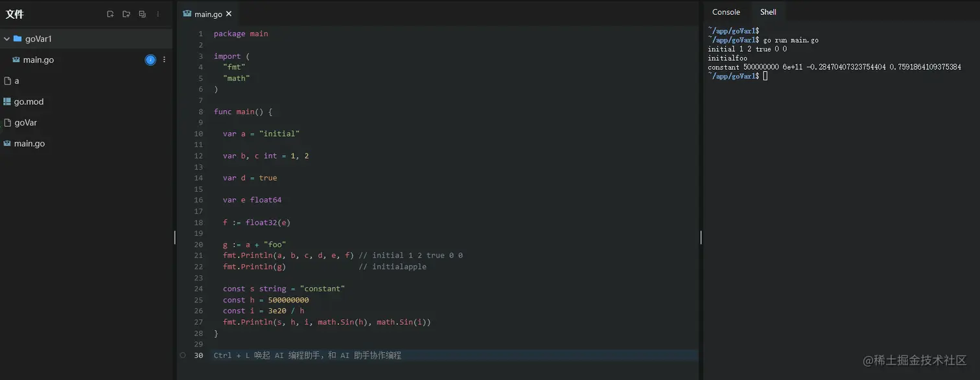This screenshot has height=380, width=980.
Task: Switch to the main.go editor tab
Action: (x=207, y=14)
